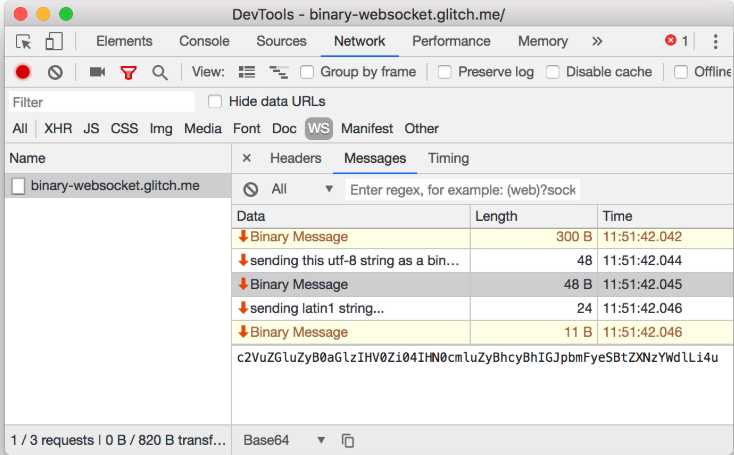
Task: Click the capture screenshots camera icon
Action: click(97, 72)
